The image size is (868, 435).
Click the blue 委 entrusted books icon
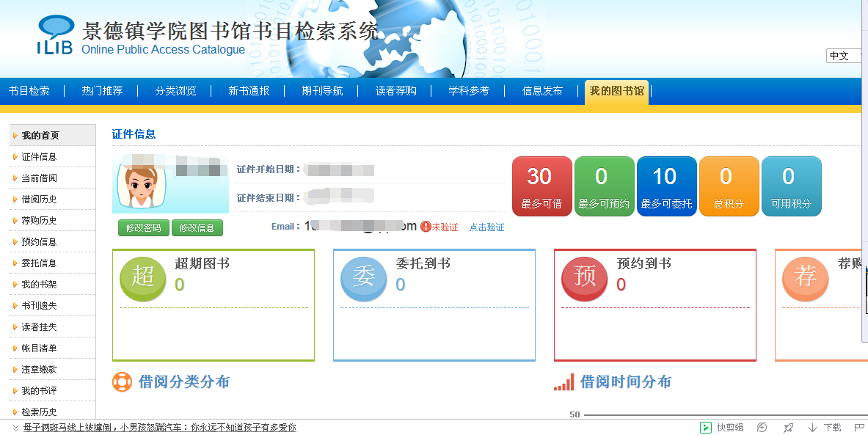pyautogui.click(x=363, y=277)
